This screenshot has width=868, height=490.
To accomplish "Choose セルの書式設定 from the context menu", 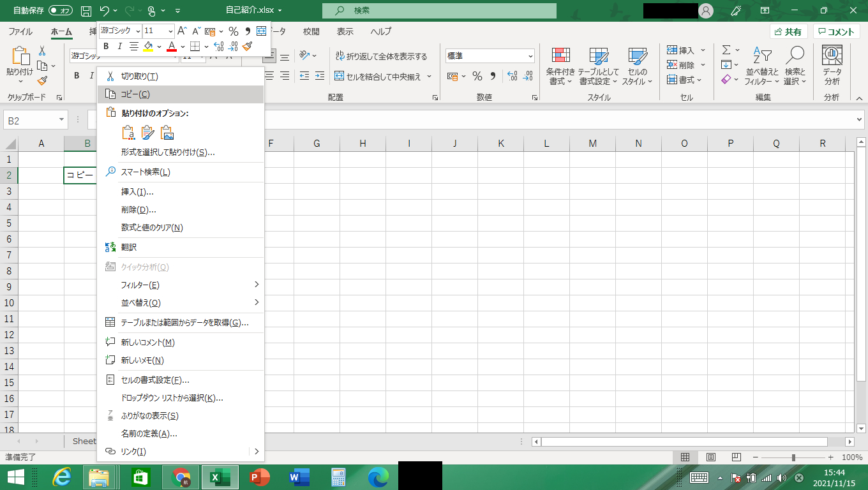I will pyautogui.click(x=180, y=380).
